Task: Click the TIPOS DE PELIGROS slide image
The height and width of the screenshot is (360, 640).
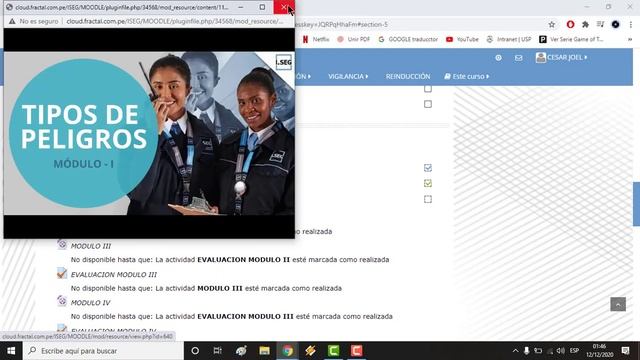Action: click(149, 133)
